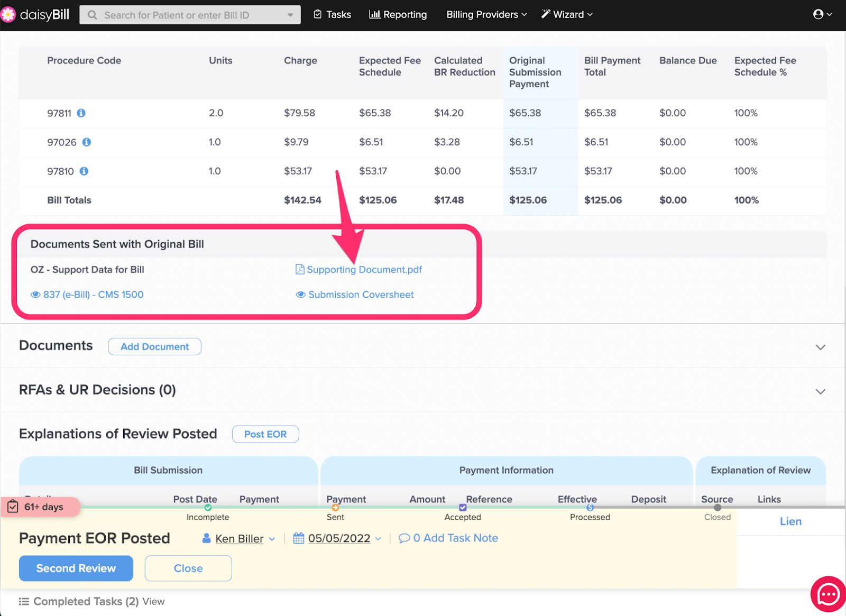This screenshot has width=846, height=616.
Task: Click the calendar icon by 05/05/2022
Action: 299,538
